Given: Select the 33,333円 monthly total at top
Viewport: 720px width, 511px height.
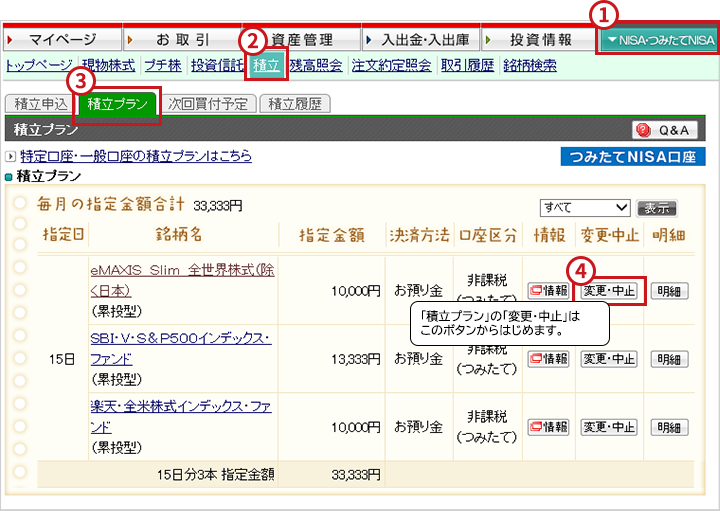Looking at the screenshot, I should tap(218, 206).
